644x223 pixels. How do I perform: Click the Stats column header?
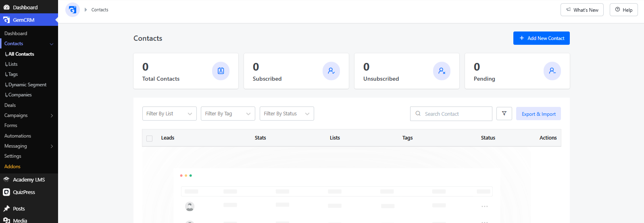pos(260,138)
